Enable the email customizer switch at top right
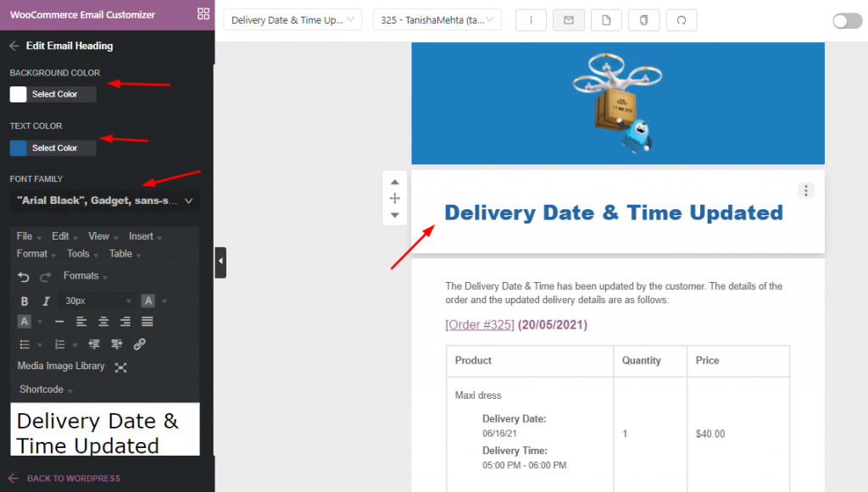 click(x=847, y=20)
